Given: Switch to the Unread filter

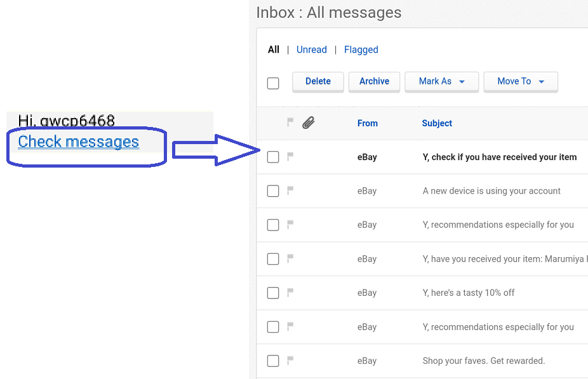Looking at the screenshot, I should point(312,50).
